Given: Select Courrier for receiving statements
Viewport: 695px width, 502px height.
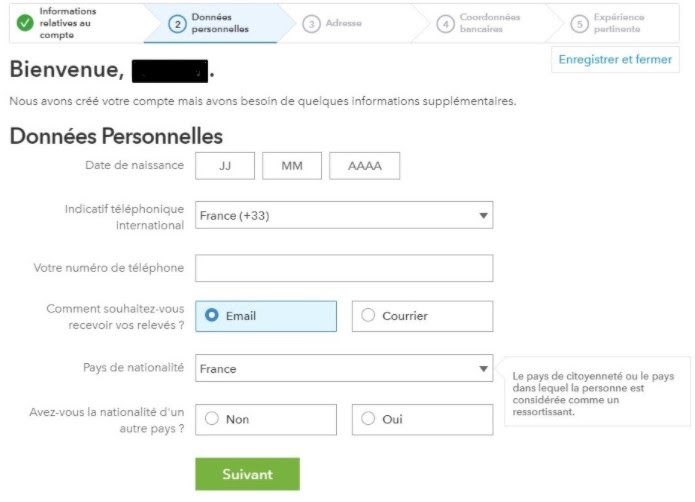Looking at the screenshot, I should (368, 316).
